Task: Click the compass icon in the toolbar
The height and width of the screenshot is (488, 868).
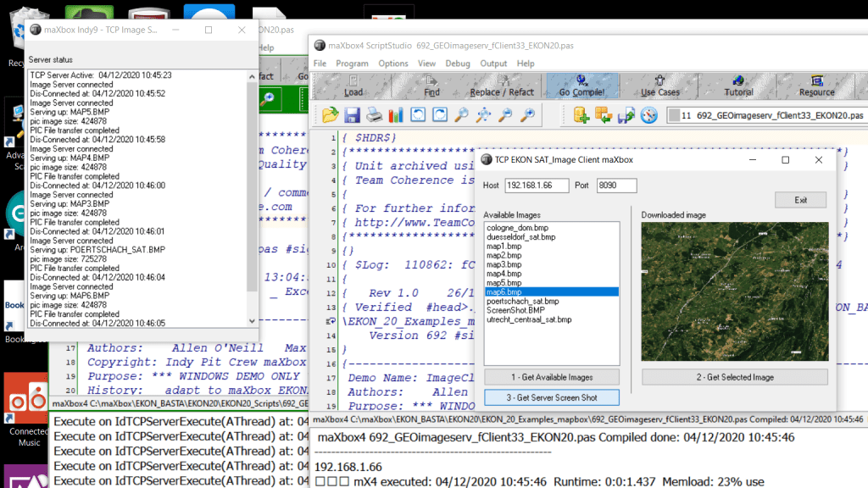Action: (x=648, y=114)
